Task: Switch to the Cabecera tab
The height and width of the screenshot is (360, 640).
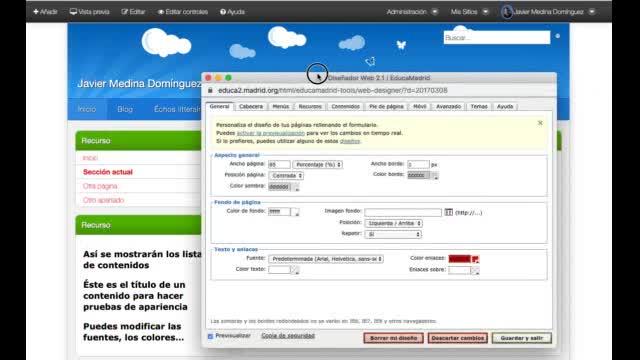Action: tap(251, 107)
